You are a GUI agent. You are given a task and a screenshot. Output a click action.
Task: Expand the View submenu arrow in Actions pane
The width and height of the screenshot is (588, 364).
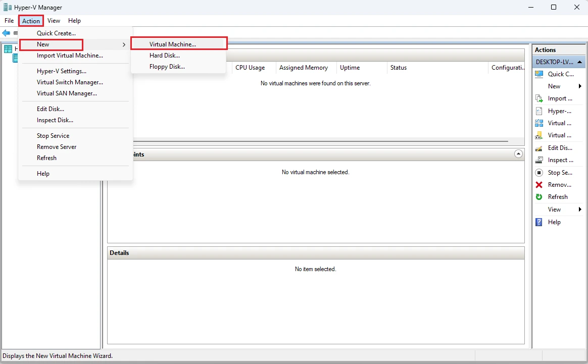[580, 209]
